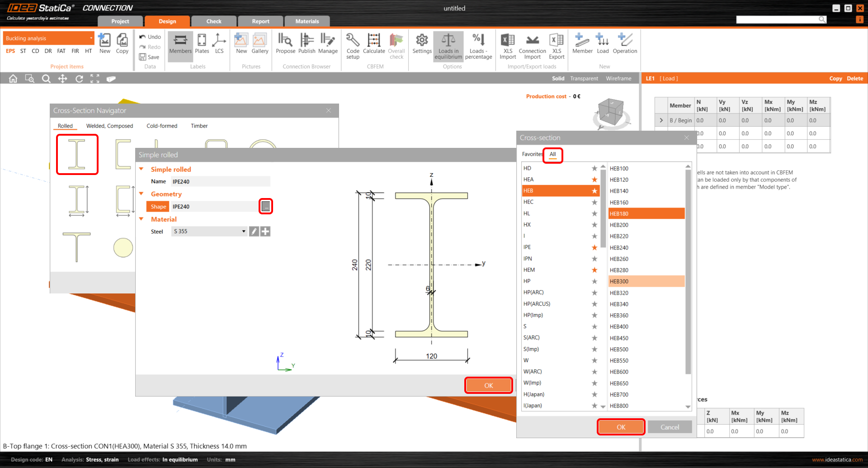Collapse the Geometry section
Screen dimensions: 868x468
point(142,194)
